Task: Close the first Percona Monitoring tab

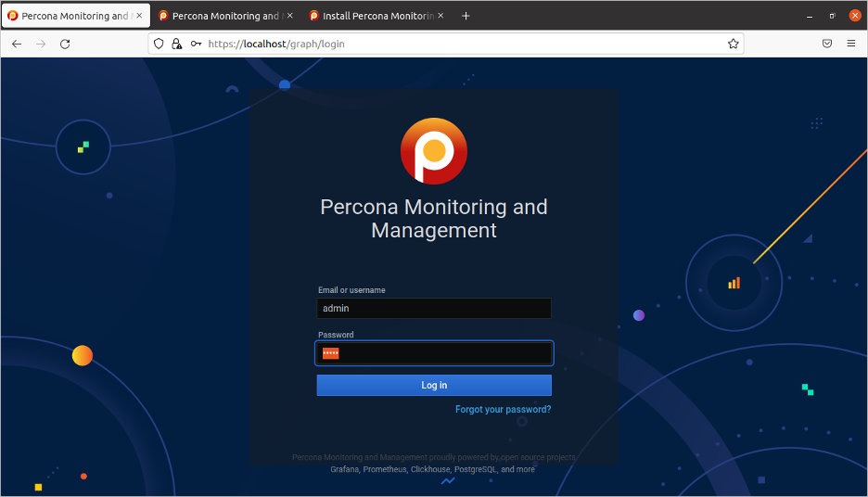Action: coord(139,16)
